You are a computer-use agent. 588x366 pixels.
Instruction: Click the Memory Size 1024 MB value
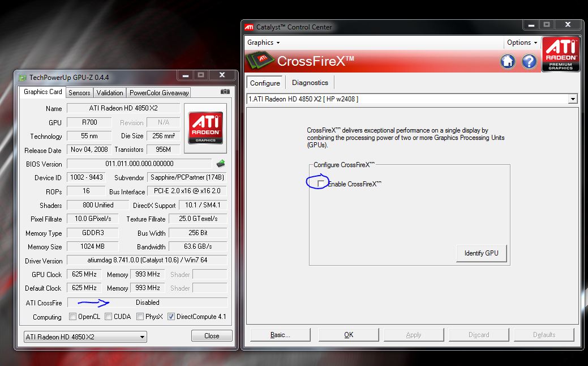click(x=92, y=246)
